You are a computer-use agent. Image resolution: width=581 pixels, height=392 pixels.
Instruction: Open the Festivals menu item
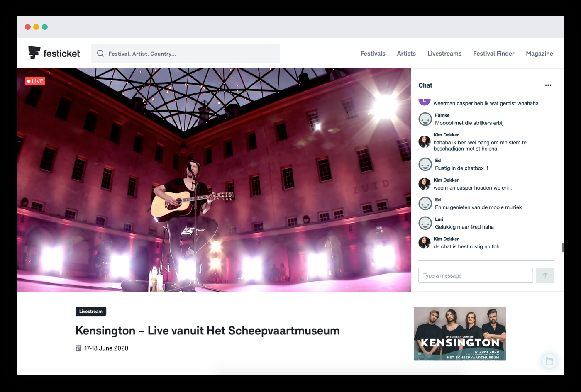(x=373, y=54)
